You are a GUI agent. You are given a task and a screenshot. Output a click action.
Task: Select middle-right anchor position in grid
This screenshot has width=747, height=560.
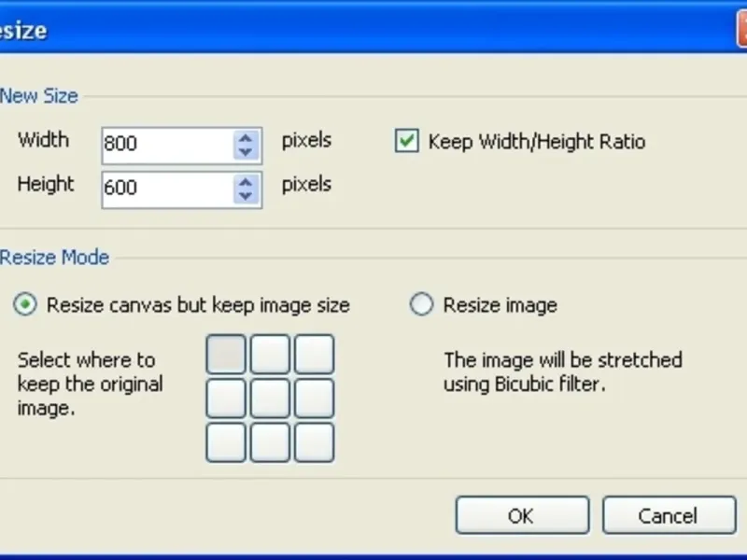tap(314, 399)
